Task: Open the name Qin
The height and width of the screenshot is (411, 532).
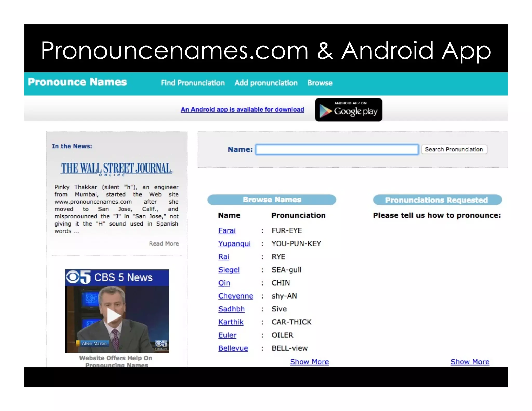Action: pos(224,283)
